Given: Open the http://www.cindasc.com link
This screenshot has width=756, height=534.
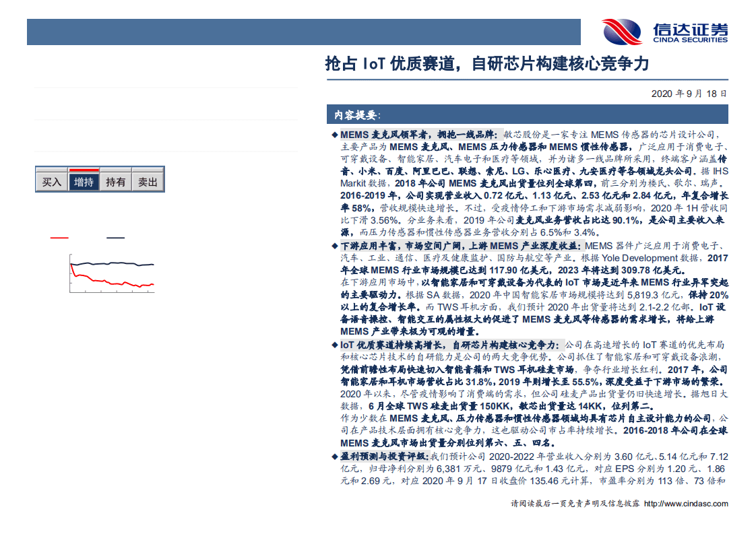Looking at the screenshot, I should tap(685, 504).
